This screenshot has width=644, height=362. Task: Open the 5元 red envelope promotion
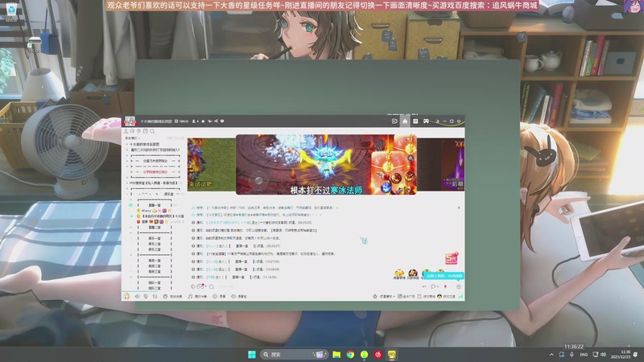452,258
